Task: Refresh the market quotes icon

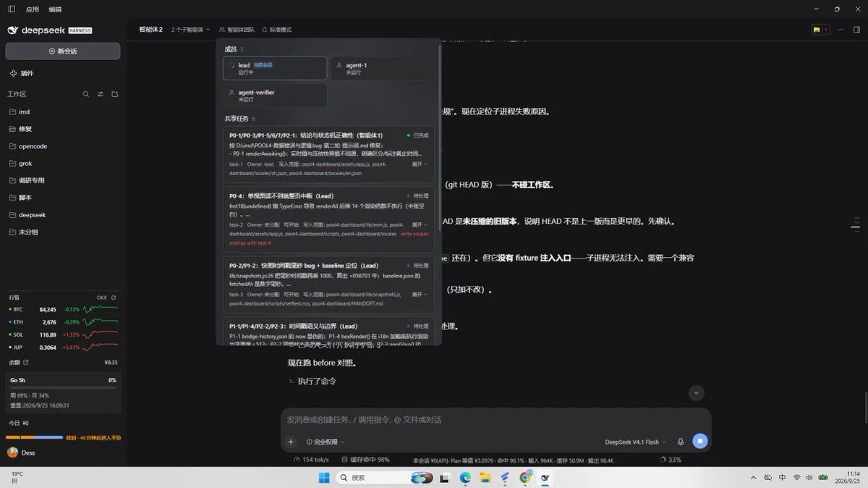Action: click(114, 298)
